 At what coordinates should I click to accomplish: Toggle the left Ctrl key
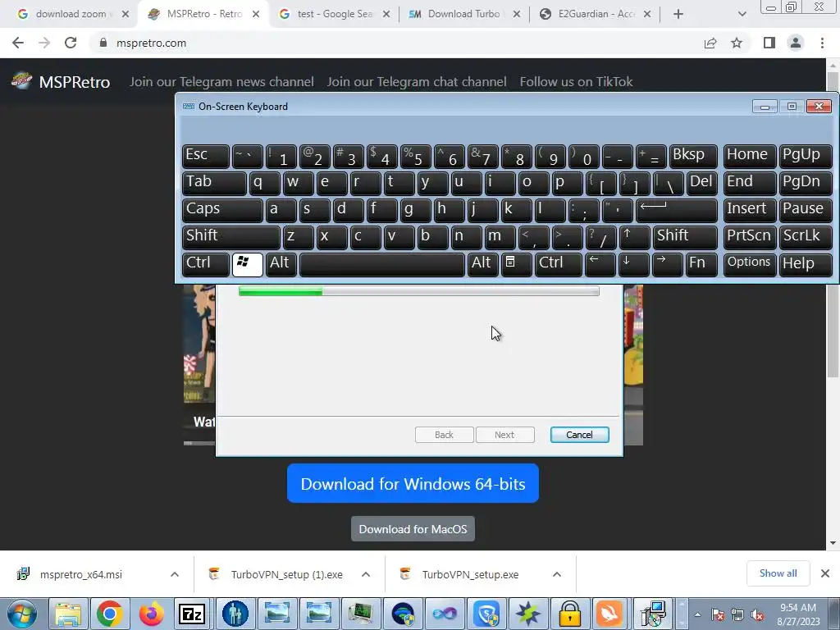coord(205,263)
